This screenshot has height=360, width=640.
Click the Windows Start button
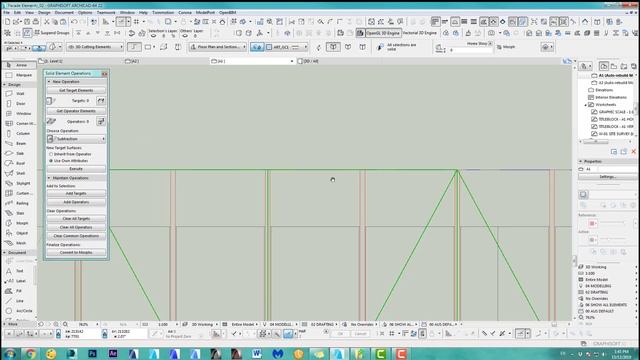coord(10,353)
